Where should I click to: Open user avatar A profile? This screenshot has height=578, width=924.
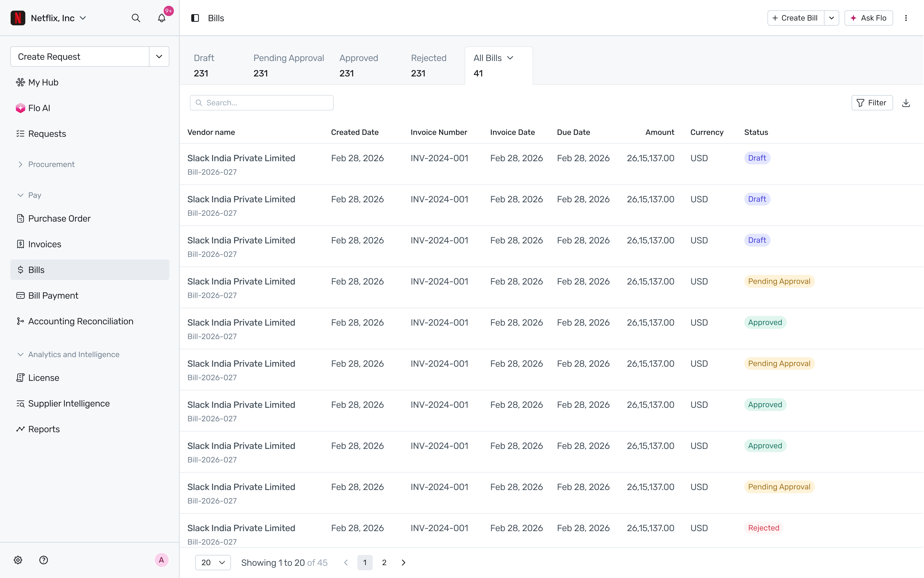[161, 560]
